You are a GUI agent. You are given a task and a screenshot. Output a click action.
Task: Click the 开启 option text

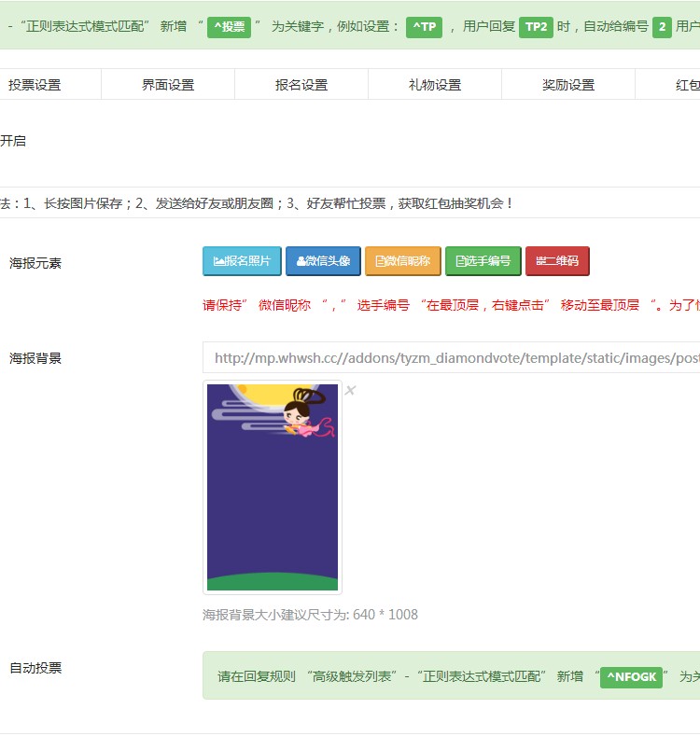tap(13, 141)
